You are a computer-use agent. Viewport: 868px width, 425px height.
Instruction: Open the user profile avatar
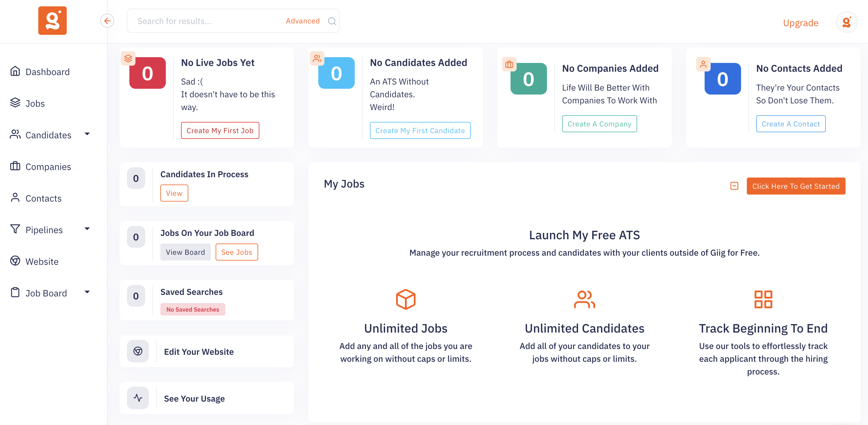coord(846,22)
